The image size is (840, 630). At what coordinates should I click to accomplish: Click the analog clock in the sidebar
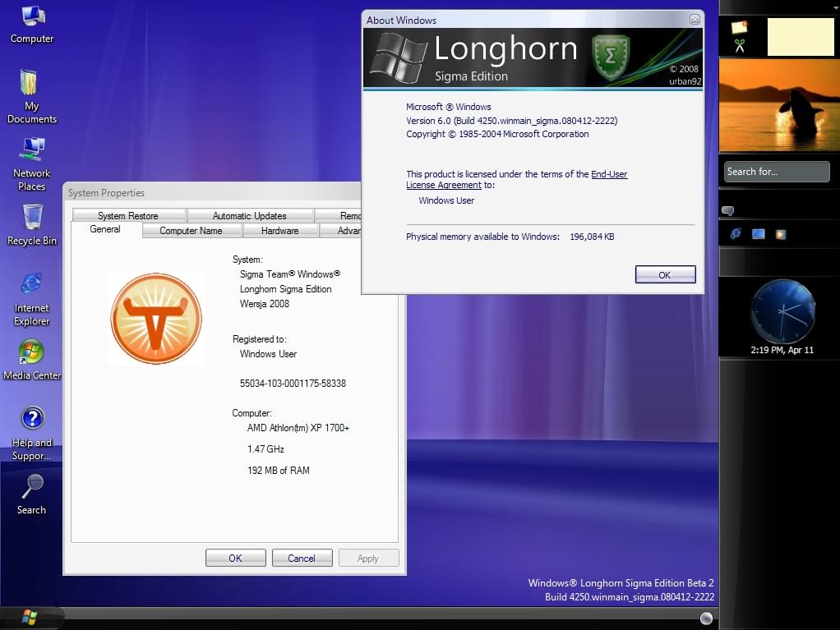(x=782, y=312)
